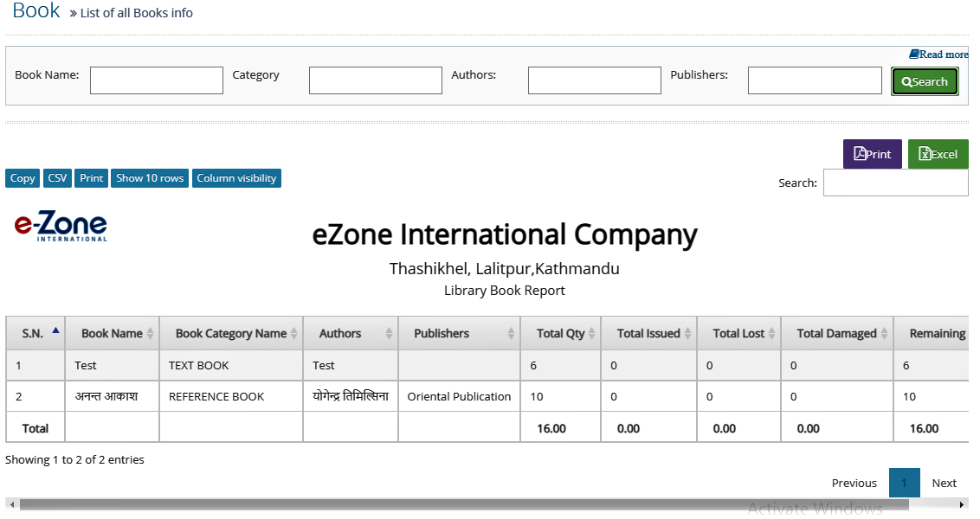Sort by the Publishers column header
This screenshot has width=980, height=519.
(460, 334)
